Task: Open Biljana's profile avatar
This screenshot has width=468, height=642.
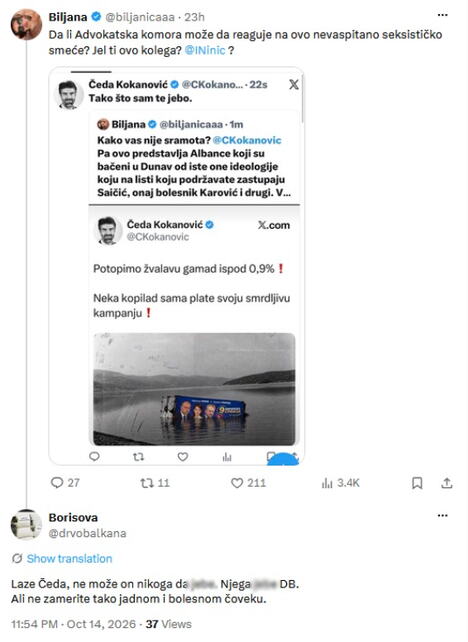Action: 26,25
